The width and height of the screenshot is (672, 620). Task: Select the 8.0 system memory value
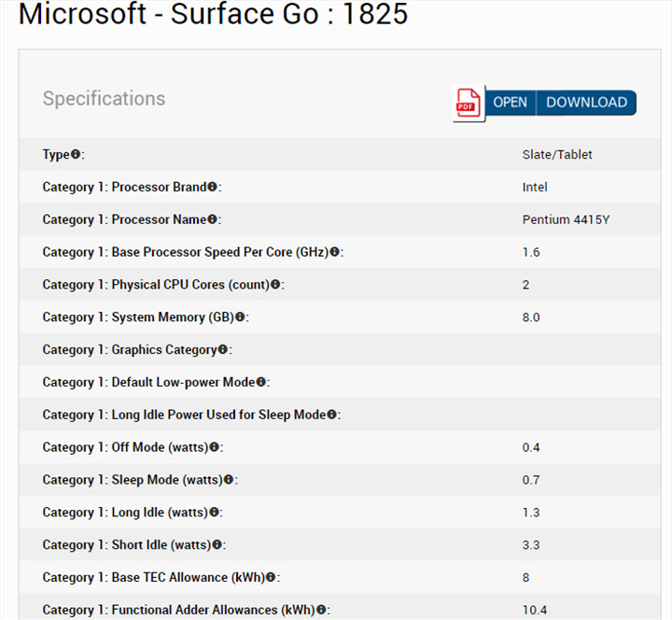click(531, 317)
